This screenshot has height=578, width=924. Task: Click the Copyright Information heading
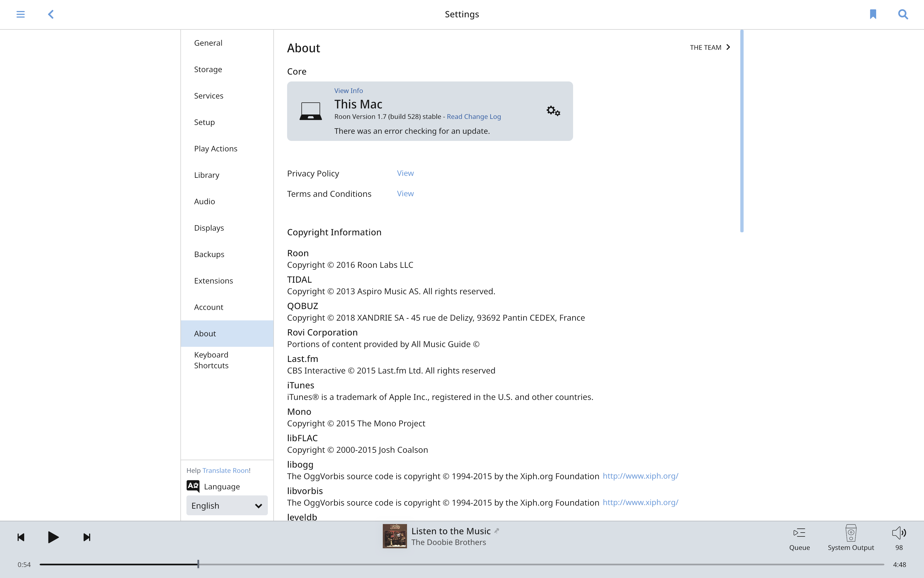[x=334, y=232]
